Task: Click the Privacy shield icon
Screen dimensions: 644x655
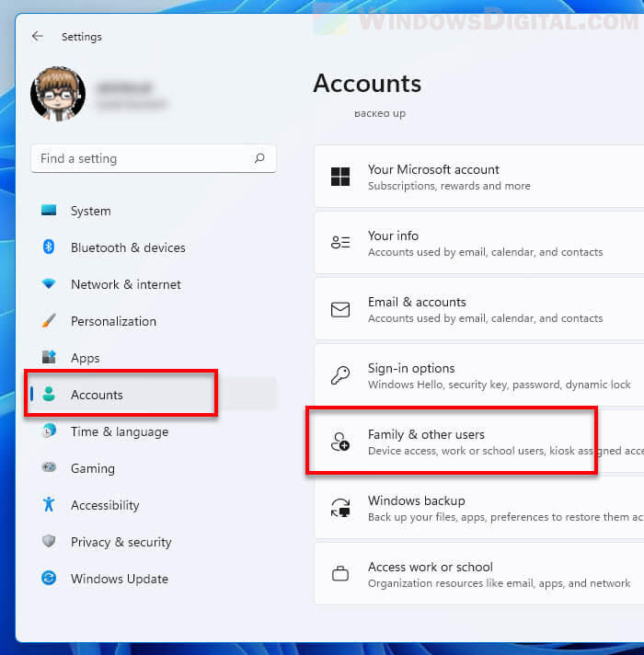Action: [49, 541]
